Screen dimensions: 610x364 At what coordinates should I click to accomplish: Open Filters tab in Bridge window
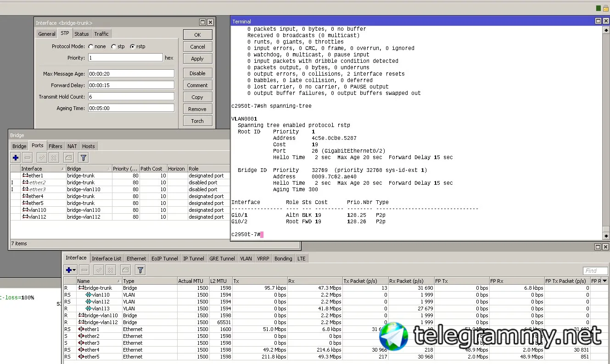[x=56, y=146]
